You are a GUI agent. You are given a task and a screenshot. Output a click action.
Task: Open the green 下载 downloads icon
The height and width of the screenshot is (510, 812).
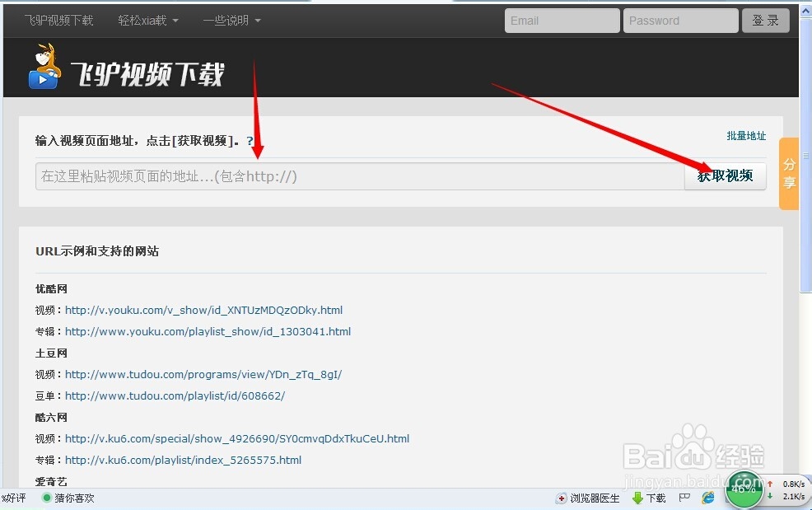tap(649, 498)
